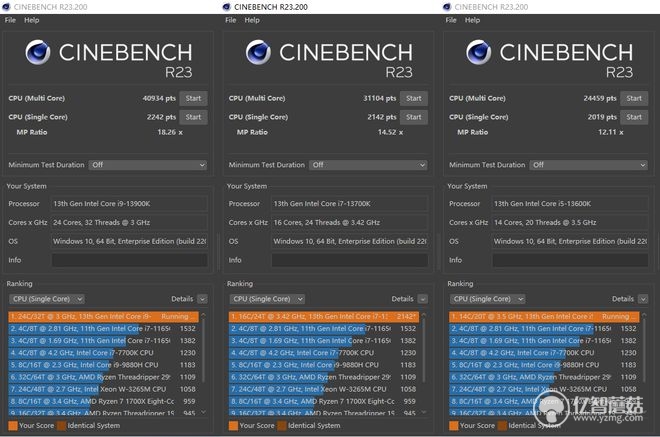Click MP Ratio value 18.26 x
The height and width of the screenshot is (437, 660).
click(170, 132)
